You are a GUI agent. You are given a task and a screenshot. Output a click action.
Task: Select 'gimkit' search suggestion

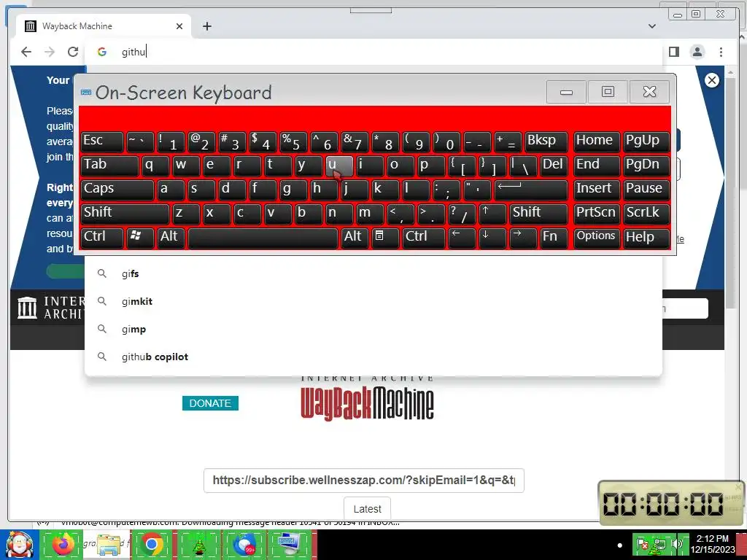click(x=373, y=301)
